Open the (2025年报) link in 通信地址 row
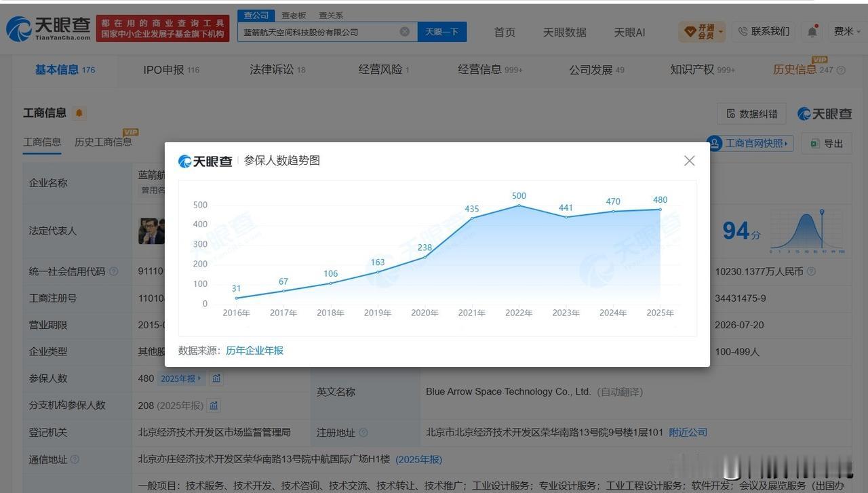Screen dimensions: 868x493 pos(419,459)
